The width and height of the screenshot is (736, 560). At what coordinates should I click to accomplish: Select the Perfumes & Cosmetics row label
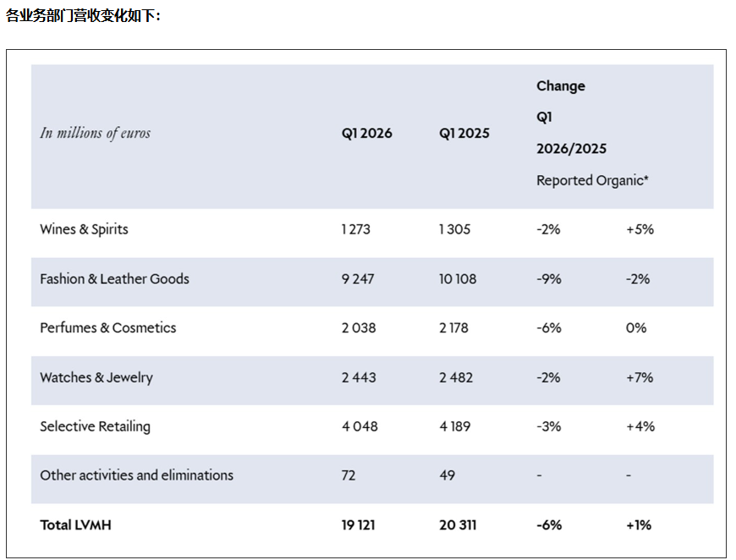(108, 328)
